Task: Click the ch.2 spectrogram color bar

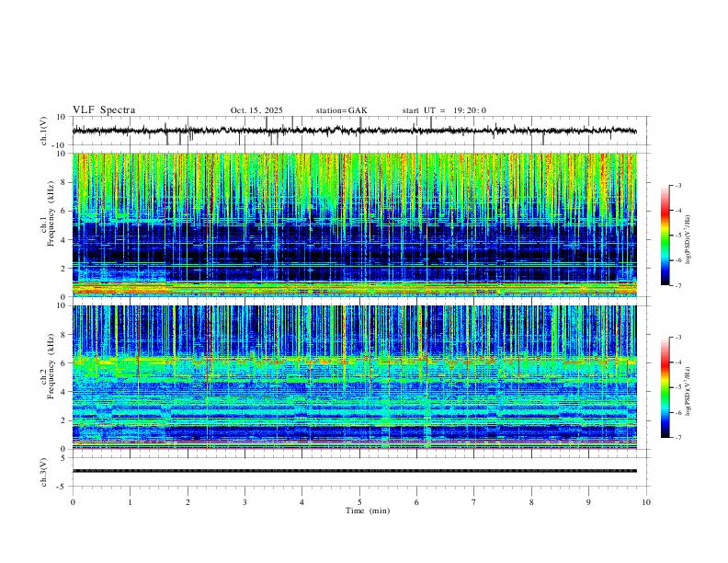Action: click(665, 387)
